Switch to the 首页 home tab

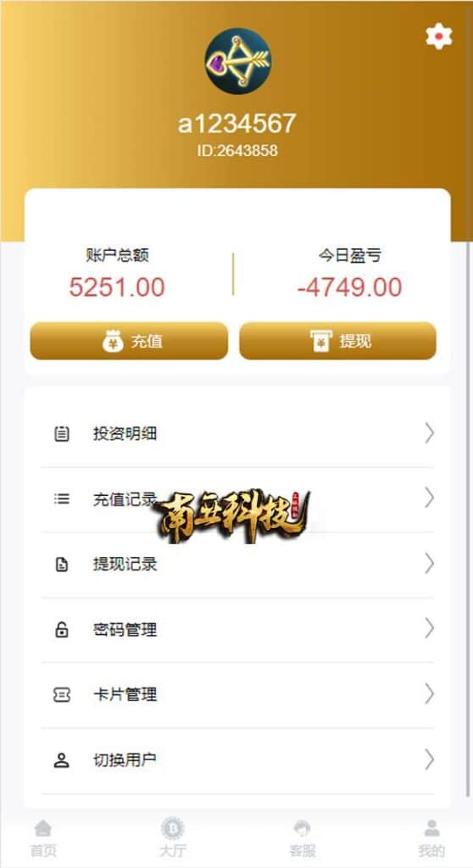pos(42,838)
